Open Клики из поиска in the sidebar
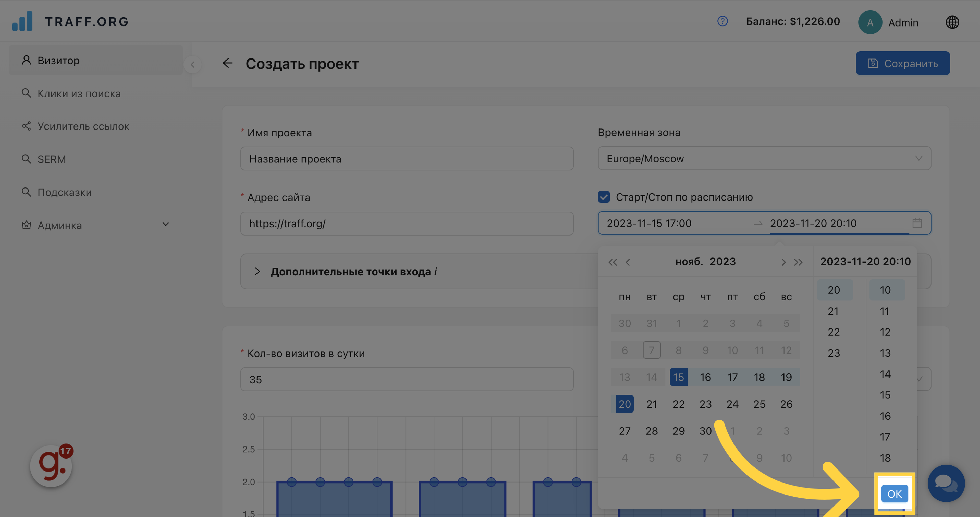Image resolution: width=980 pixels, height=517 pixels. coord(96,93)
